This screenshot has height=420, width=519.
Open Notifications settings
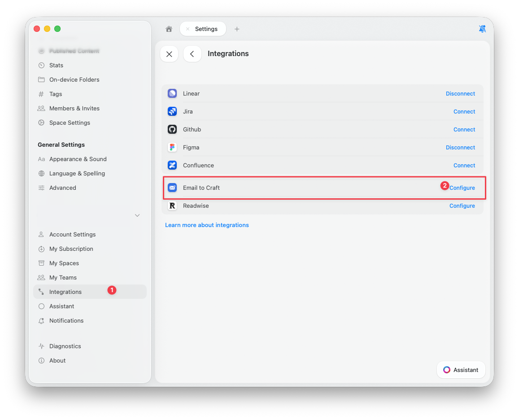point(90,321)
